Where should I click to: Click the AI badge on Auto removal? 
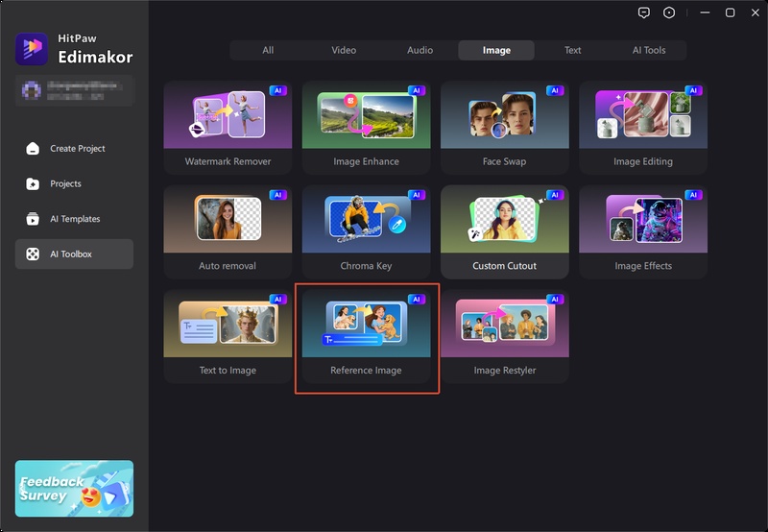click(x=277, y=195)
